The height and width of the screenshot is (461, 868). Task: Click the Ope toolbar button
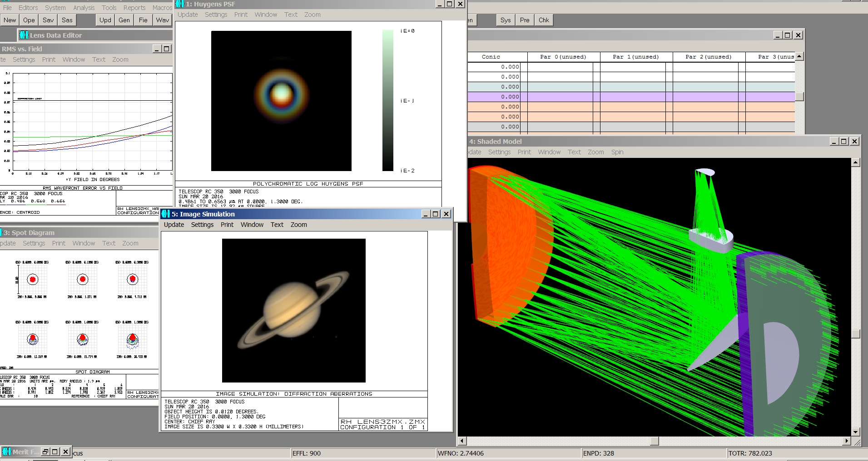(29, 20)
